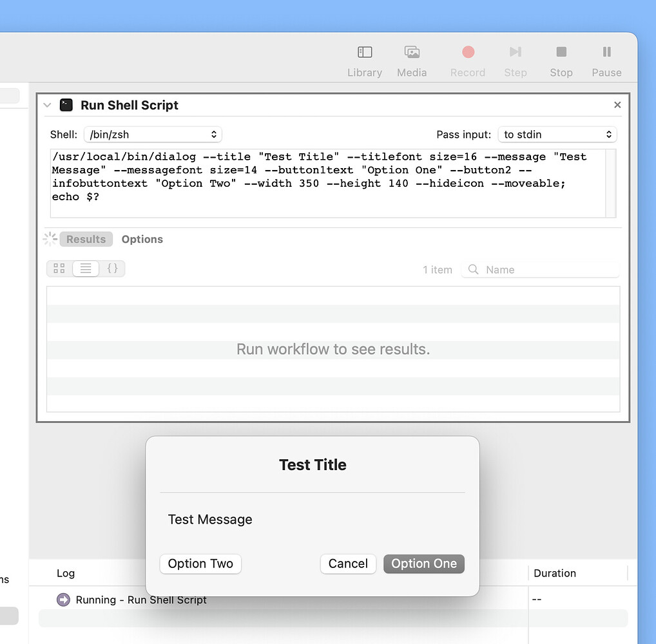This screenshot has width=656, height=644.
Task: Open the Library panel
Action: pyautogui.click(x=364, y=58)
